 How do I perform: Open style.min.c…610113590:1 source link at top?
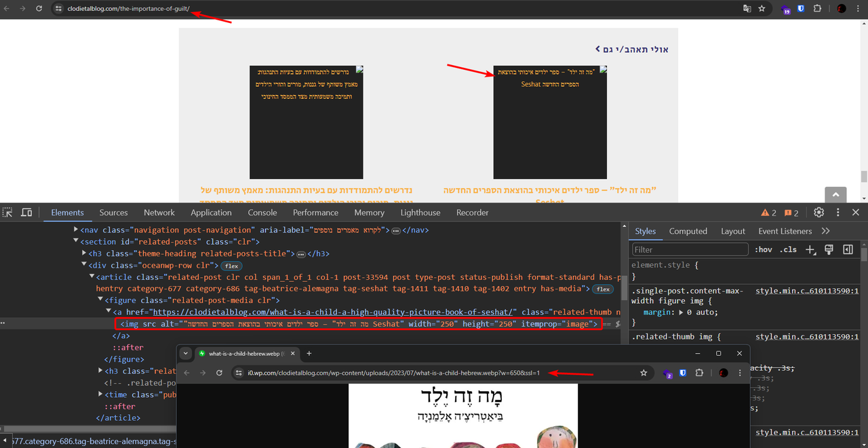coord(807,290)
